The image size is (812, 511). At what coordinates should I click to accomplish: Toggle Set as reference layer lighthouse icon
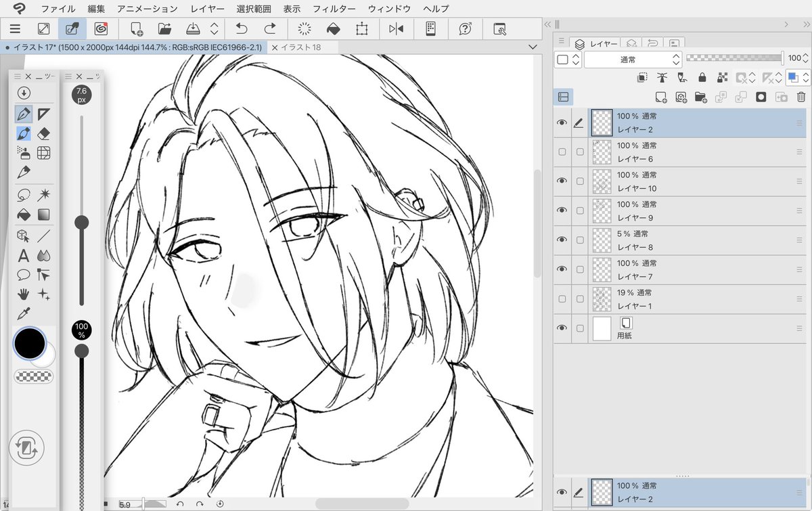pyautogui.click(x=662, y=78)
